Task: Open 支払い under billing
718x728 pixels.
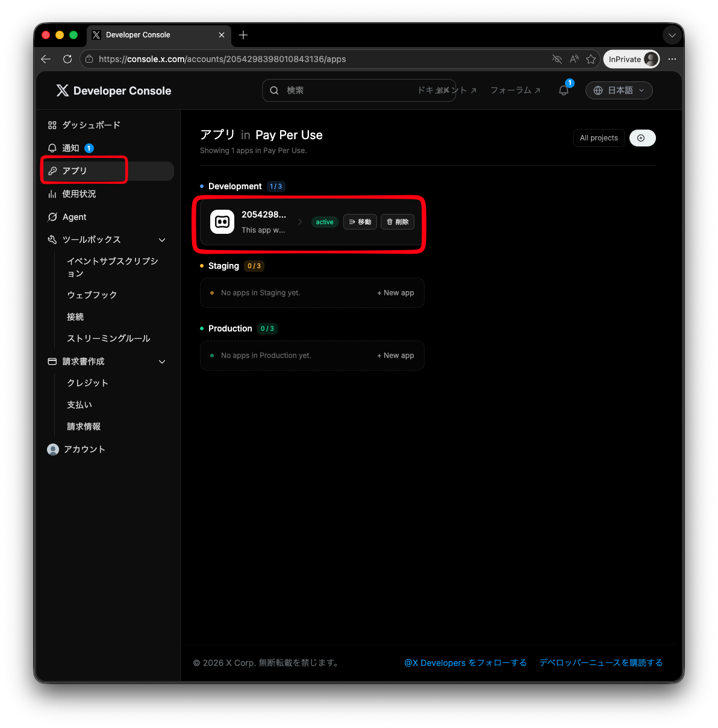Action: (80, 404)
